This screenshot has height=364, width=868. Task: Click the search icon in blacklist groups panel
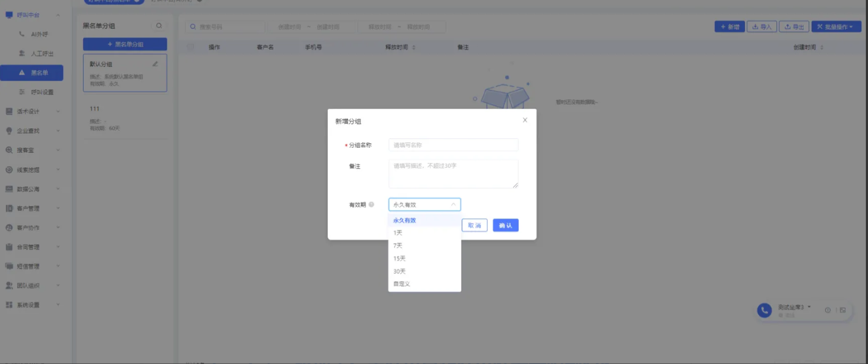point(159,26)
